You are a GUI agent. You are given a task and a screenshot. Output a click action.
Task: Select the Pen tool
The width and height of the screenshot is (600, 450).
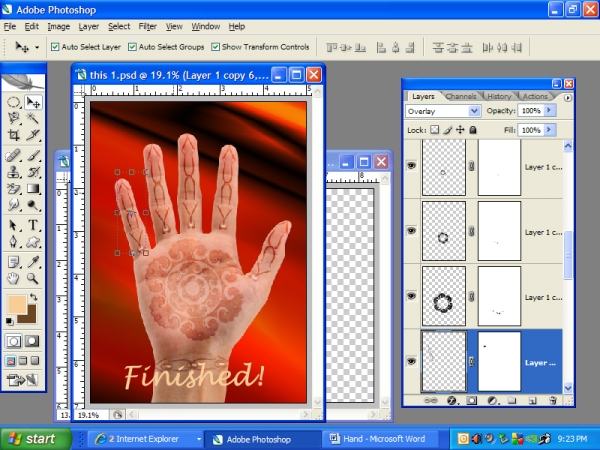pos(14,241)
